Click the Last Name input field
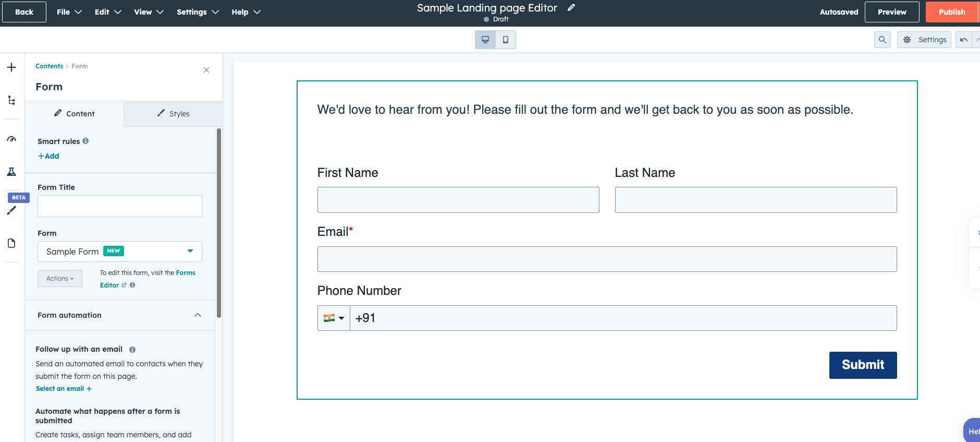 pos(756,200)
